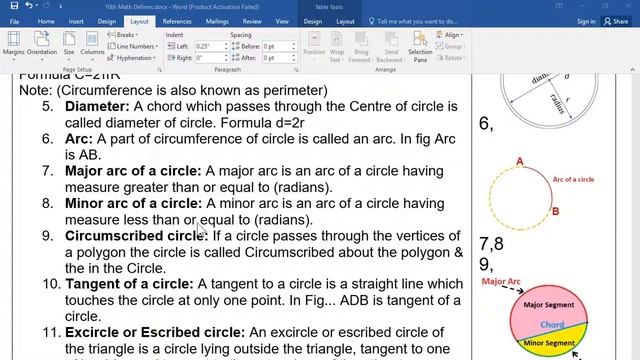Click the Tell me what you want search box
The height and width of the screenshot is (360, 640).
413,21
